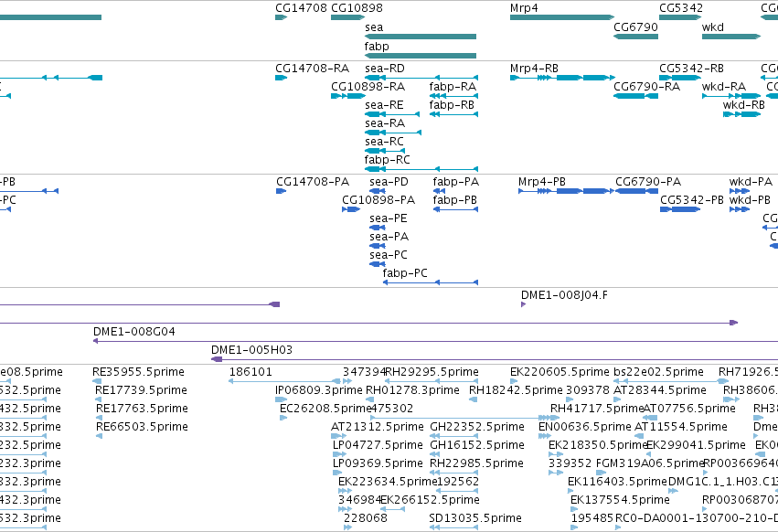778x532 pixels.
Task: Click the CG5342 gene label
Action: coord(681,8)
